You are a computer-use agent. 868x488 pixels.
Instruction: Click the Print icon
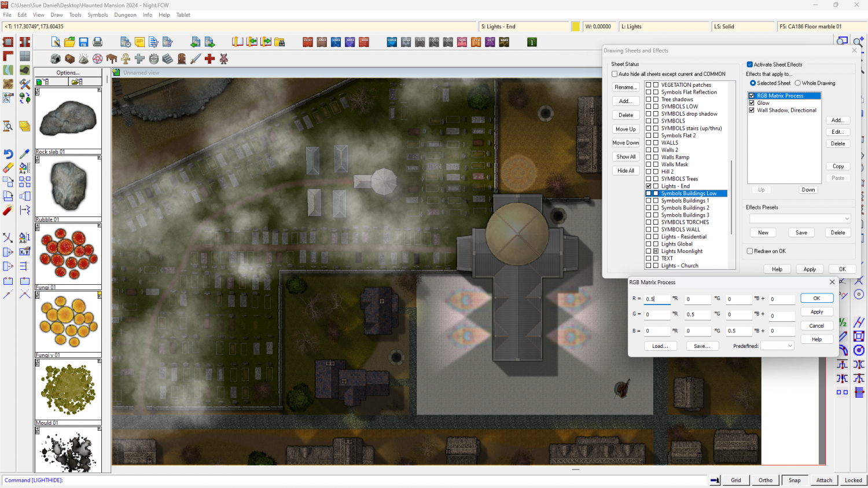click(x=97, y=42)
